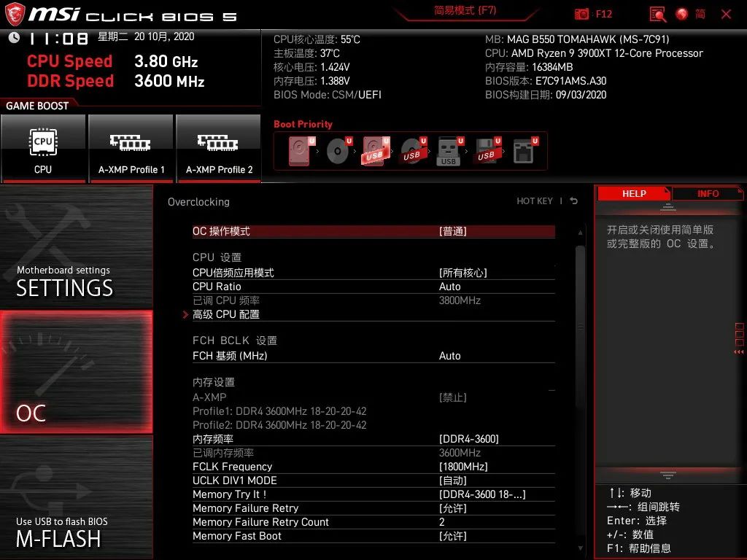Viewport: 747px width, 560px height.
Task: Select the A-XMP Profile 1 button
Action: (131, 146)
